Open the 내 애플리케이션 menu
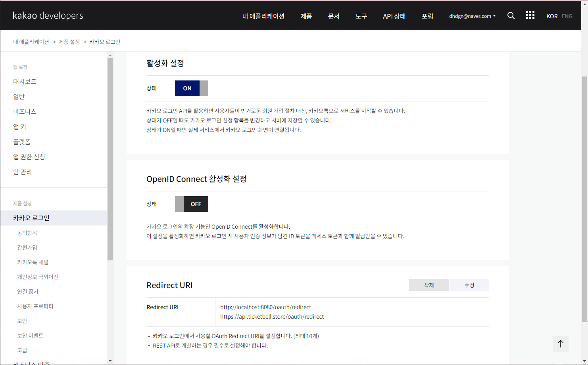The height and width of the screenshot is (365, 588). pos(263,16)
